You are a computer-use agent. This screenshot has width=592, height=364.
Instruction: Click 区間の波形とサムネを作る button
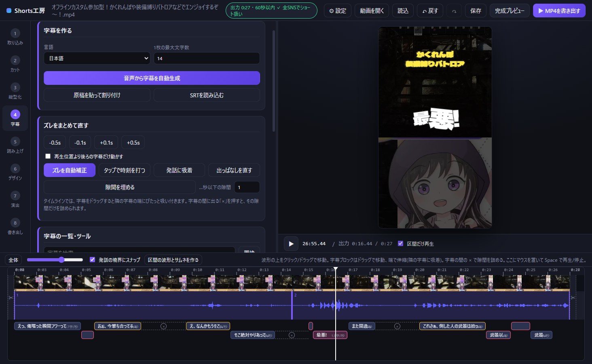173,260
